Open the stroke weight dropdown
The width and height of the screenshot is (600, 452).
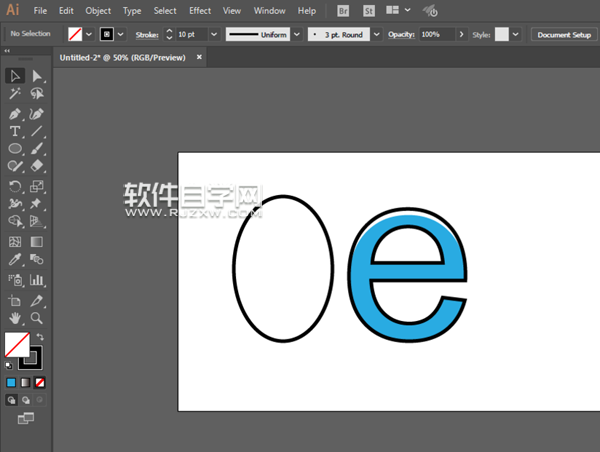click(x=214, y=34)
